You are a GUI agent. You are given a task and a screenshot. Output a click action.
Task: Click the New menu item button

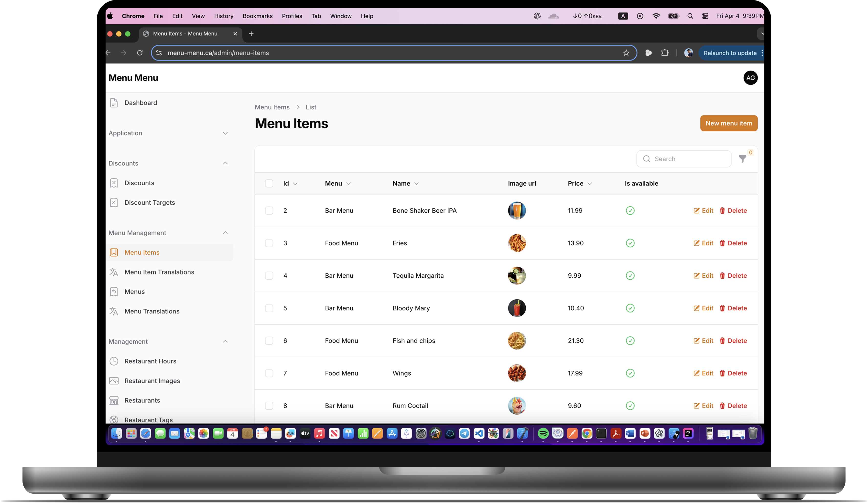(x=728, y=123)
